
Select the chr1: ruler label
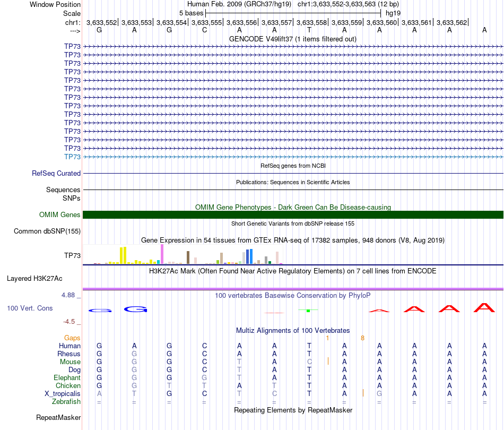(x=73, y=22)
